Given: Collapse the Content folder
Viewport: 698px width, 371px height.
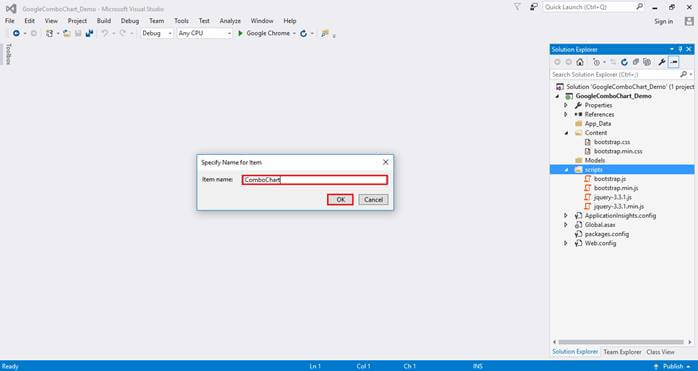Looking at the screenshot, I should [x=566, y=133].
